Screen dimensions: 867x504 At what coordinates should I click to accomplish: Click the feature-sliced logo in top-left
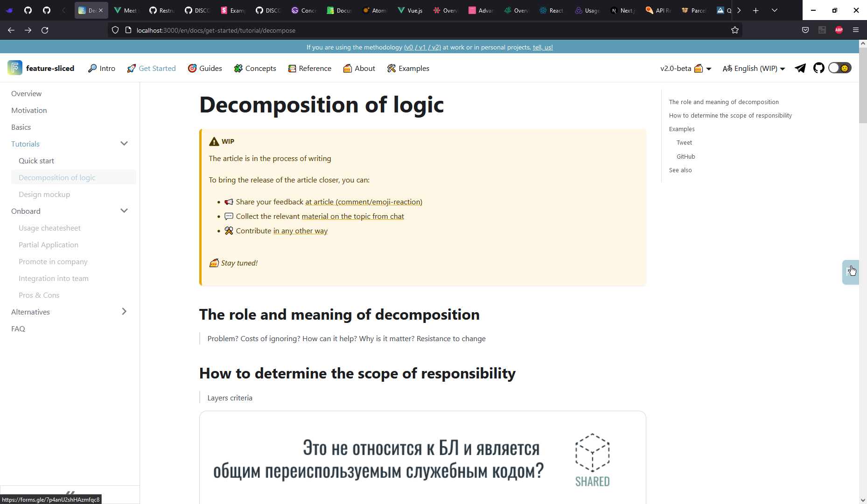15,68
